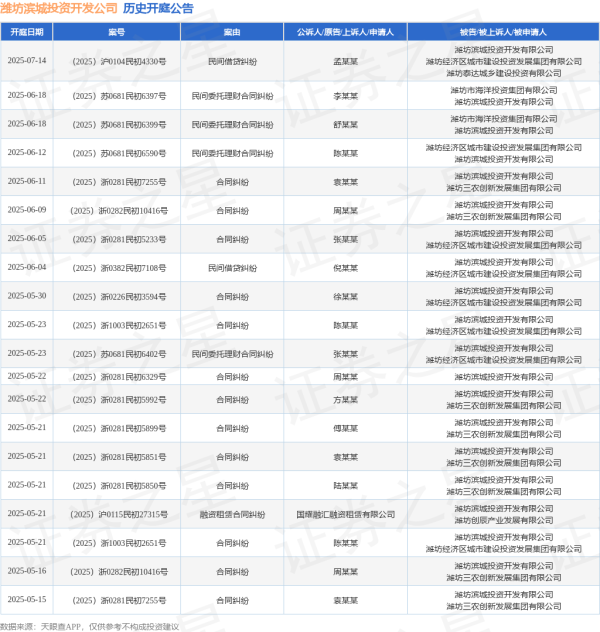Select the 案号 column header
This screenshot has height=632, width=600.
tap(116, 32)
